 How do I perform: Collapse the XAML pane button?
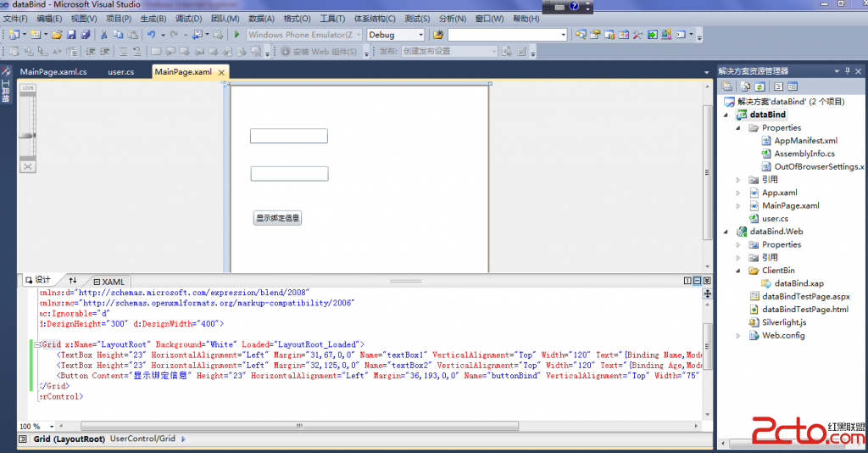point(707,281)
